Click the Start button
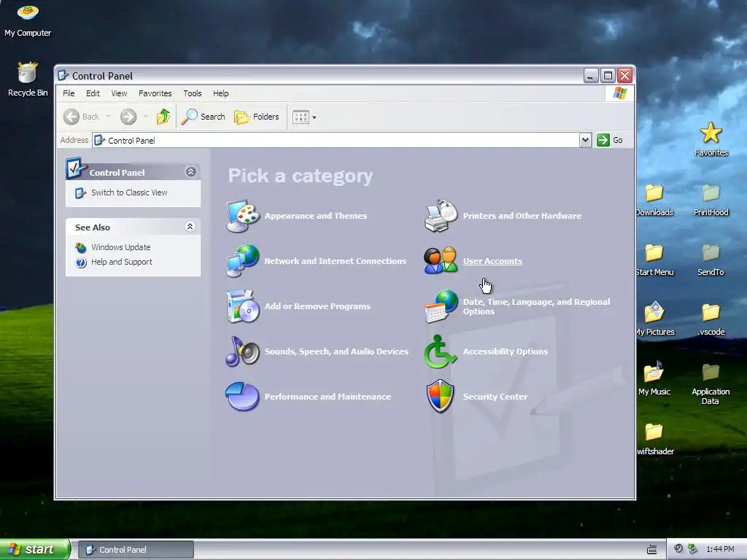The image size is (747, 560). tap(35, 549)
